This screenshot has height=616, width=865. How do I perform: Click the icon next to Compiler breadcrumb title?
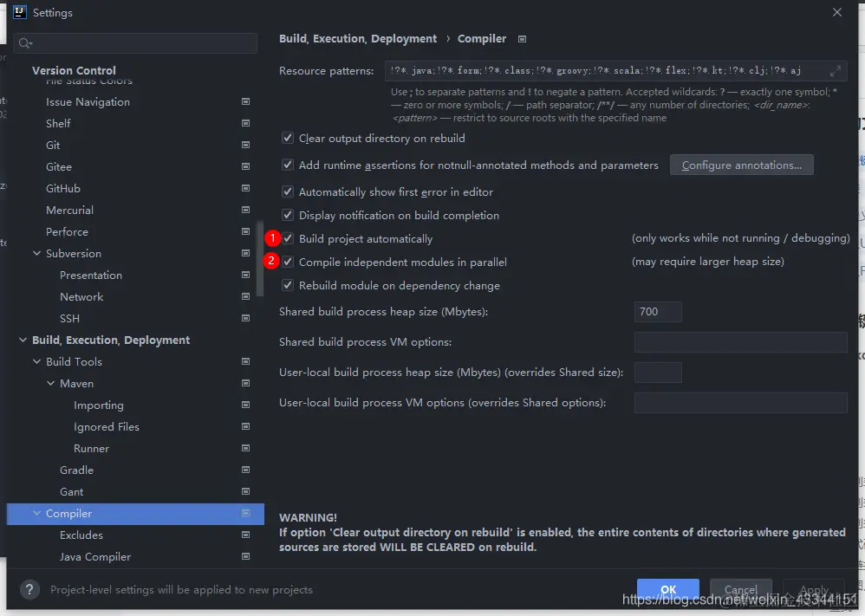[522, 39]
